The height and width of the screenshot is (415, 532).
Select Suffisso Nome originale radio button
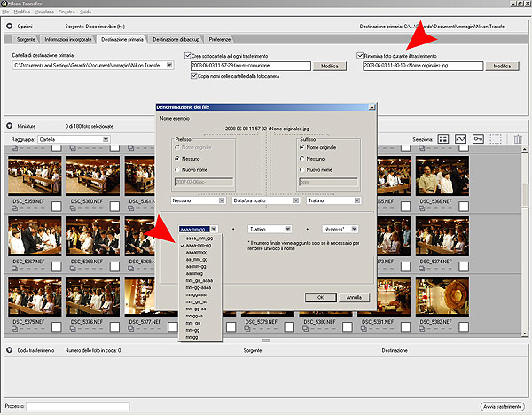point(302,147)
